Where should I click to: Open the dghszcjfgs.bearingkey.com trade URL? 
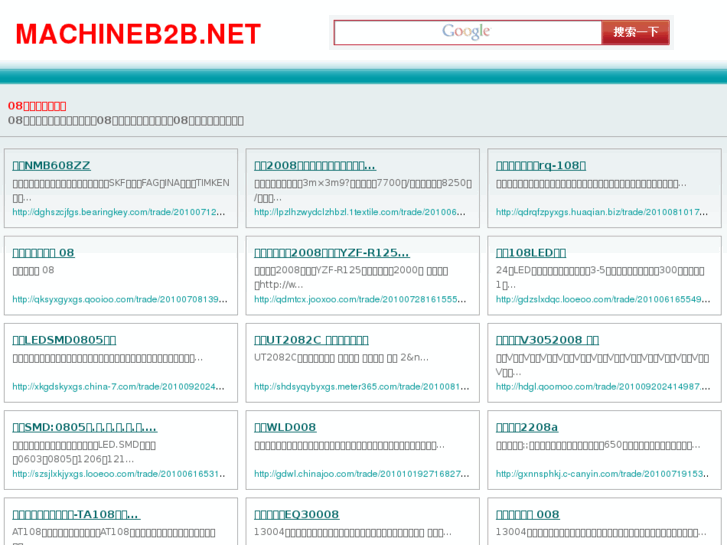[x=119, y=212]
